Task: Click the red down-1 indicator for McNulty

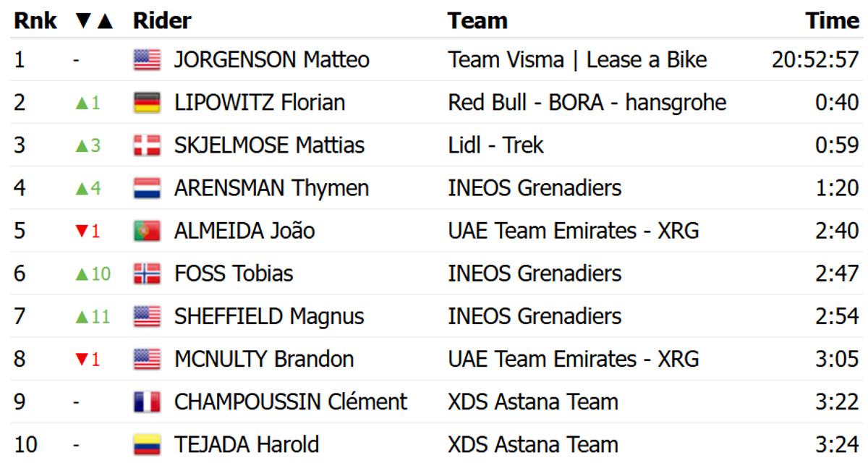Action: tap(88, 359)
